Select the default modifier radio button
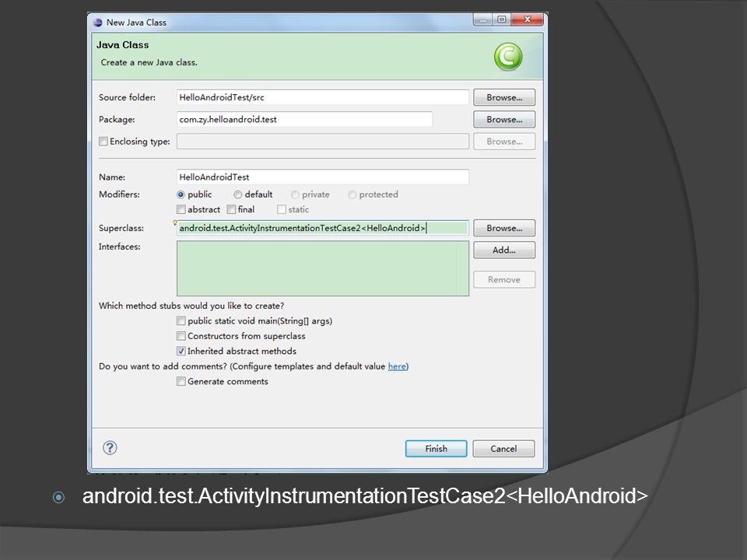The width and height of the screenshot is (747, 560). click(x=238, y=194)
